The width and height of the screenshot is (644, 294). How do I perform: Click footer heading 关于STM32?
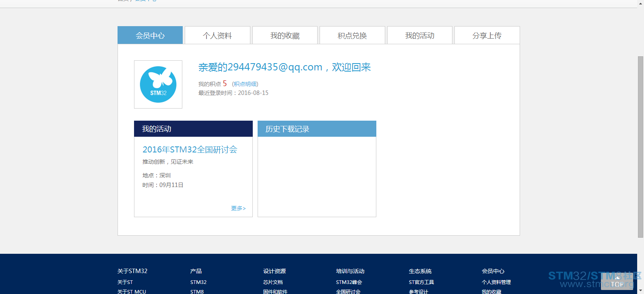click(132, 271)
